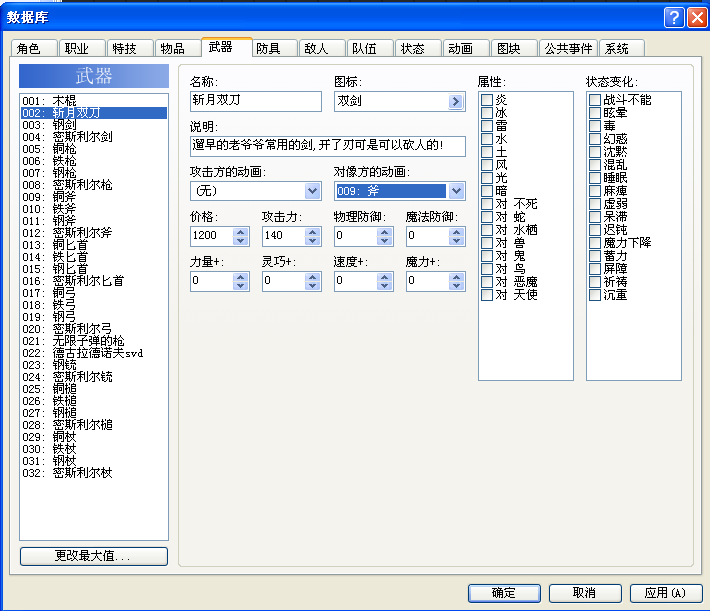Increase 魔力+ with the up spinner
Screen dimensions: 710x611
456,277
